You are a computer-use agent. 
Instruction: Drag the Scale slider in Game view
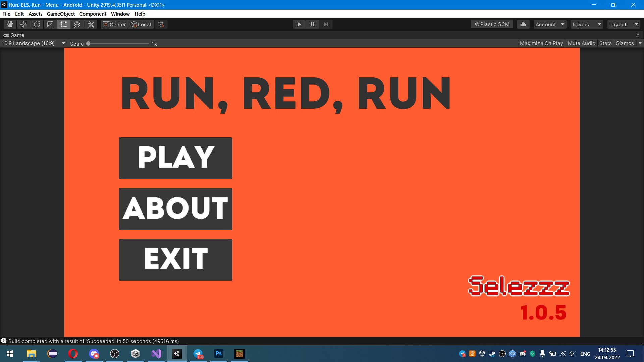[x=88, y=43]
